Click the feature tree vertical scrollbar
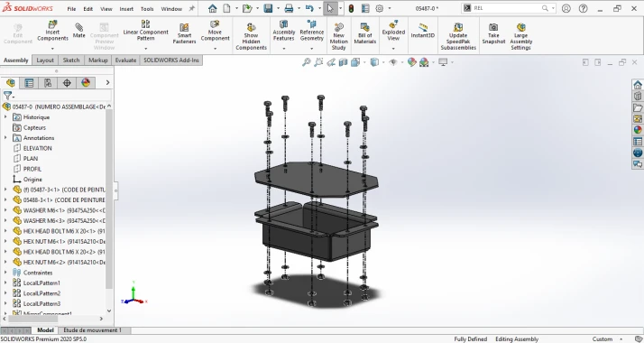The width and height of the screenshot is (644, 343). [109, 199]
